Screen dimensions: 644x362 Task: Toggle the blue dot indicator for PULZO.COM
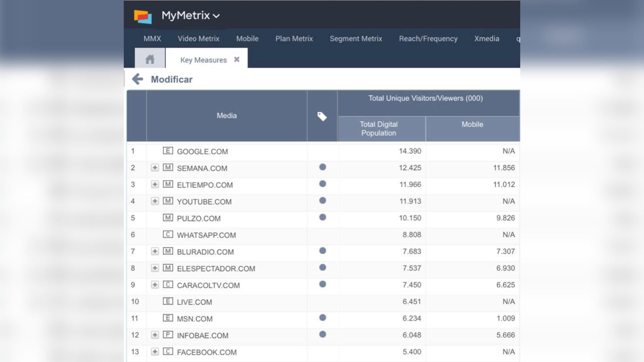[x=322, y=217]
